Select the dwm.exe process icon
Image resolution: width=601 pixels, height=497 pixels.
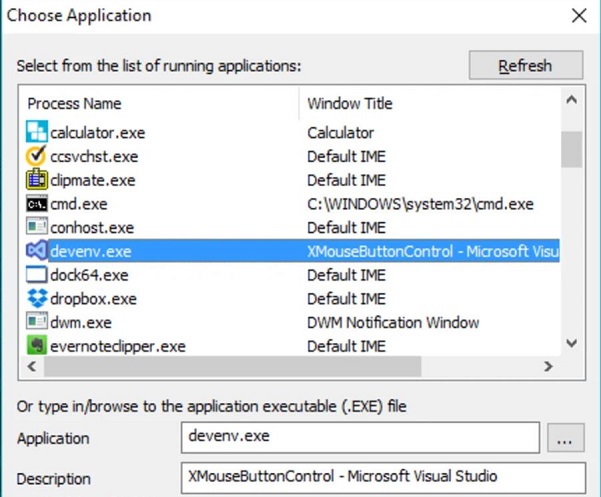(x=36, y=322)
